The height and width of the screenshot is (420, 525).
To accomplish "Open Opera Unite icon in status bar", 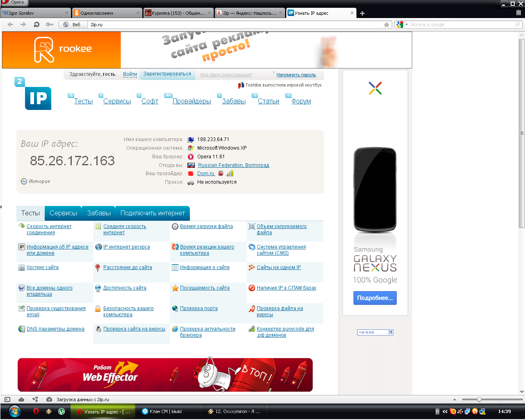I will (35, 399).
